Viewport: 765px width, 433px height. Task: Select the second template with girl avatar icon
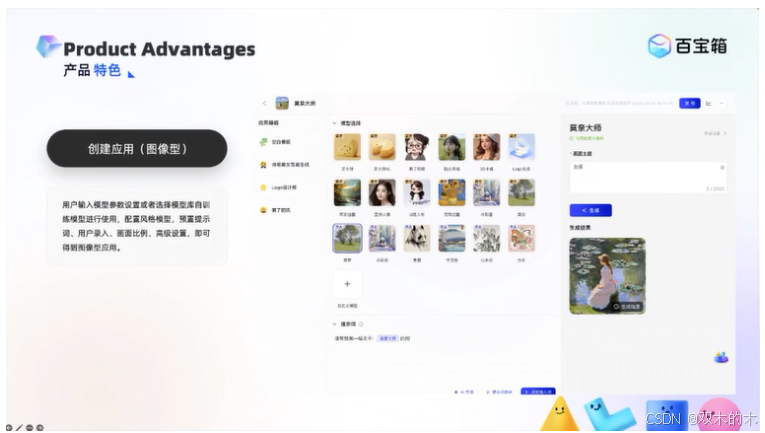pos(284,165)
